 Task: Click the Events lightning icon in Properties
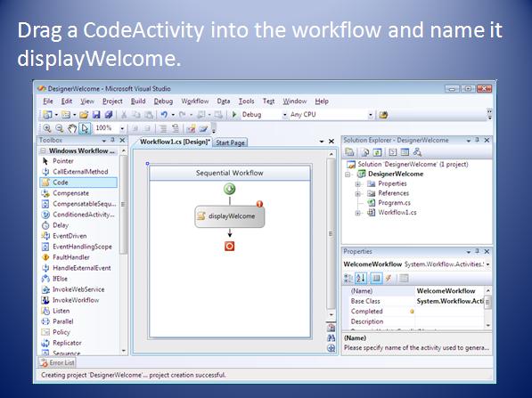[389, 279]
